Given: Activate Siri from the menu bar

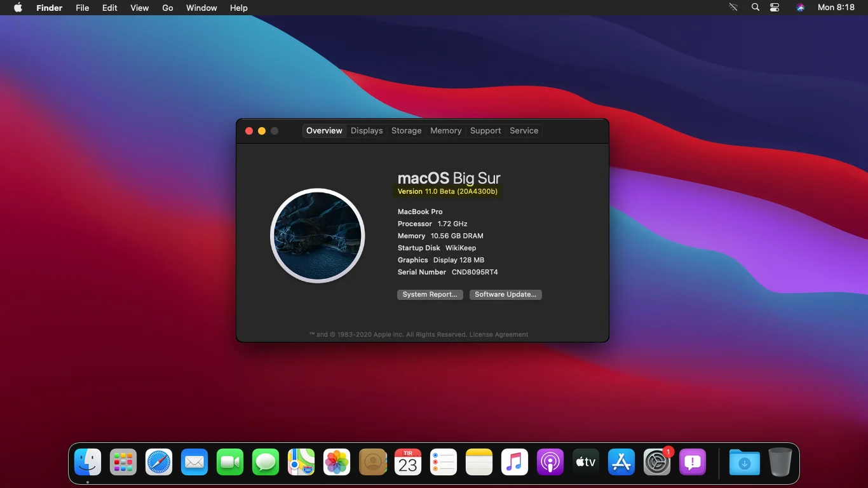Looking at the screenshot, I should 801,8.
